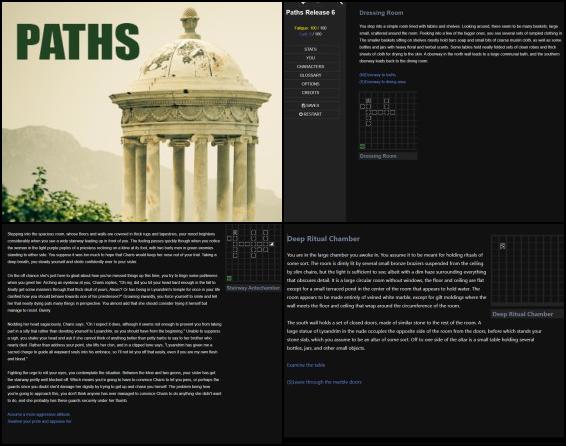Click the stairs marker on Stairway Antechamber map

271,244
